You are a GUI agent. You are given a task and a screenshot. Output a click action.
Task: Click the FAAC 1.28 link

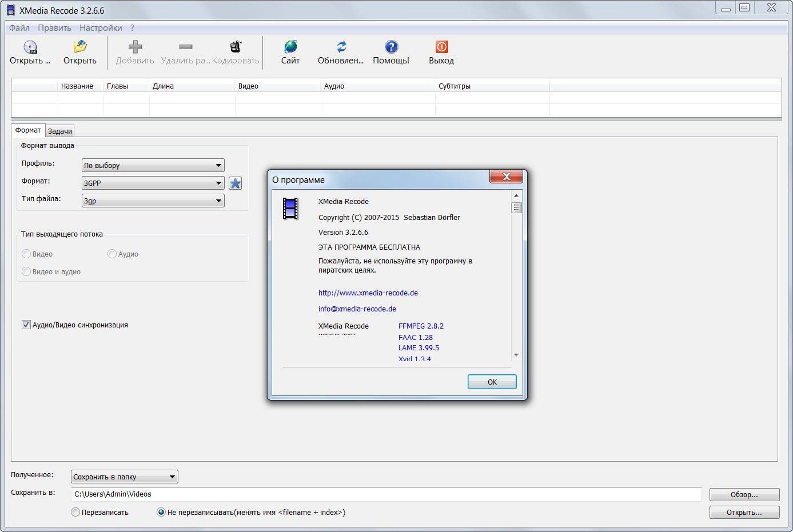416,337
